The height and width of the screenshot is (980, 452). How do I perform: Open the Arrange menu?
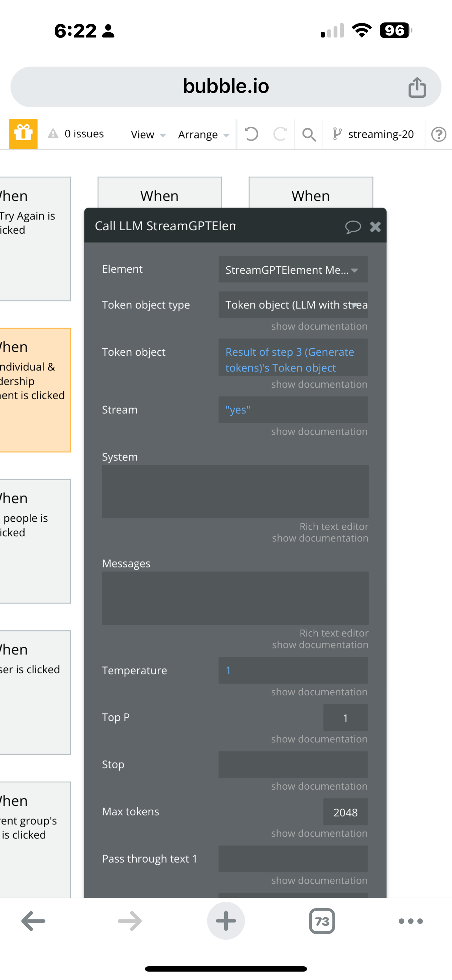[203, 135]
